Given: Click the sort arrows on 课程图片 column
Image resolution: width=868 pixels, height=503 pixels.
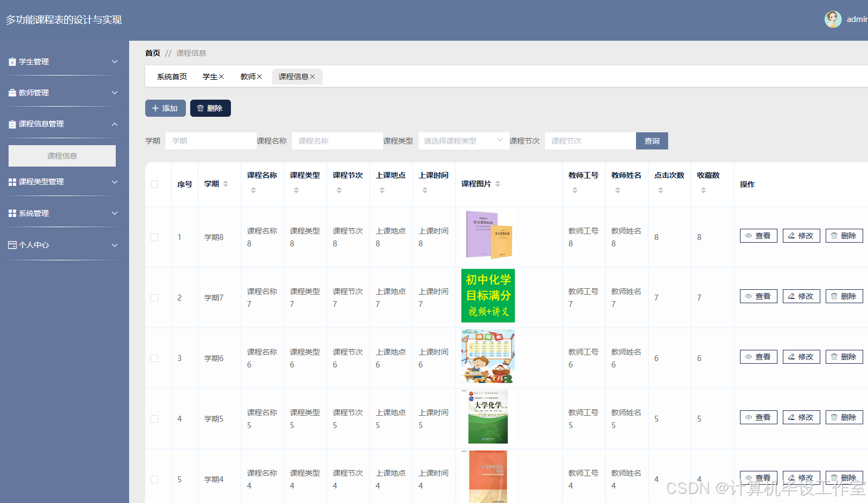Looking at the screenshot, I should [498, 184].
